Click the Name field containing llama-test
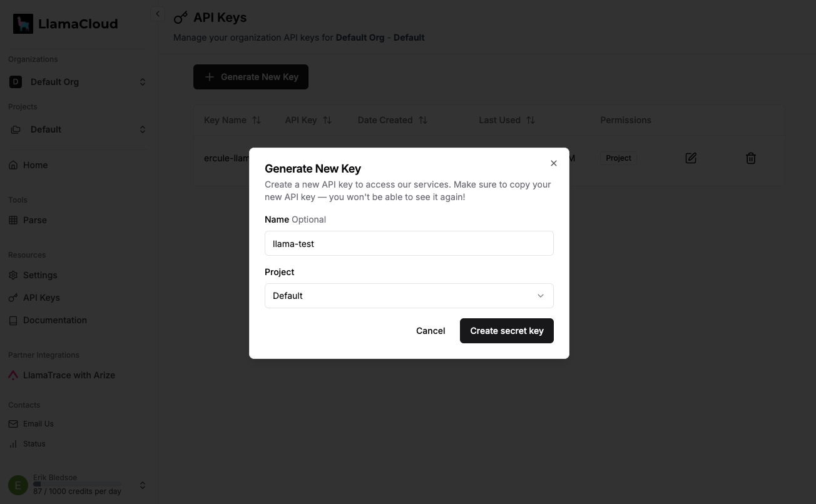816x504 pixels. [409, 243]
